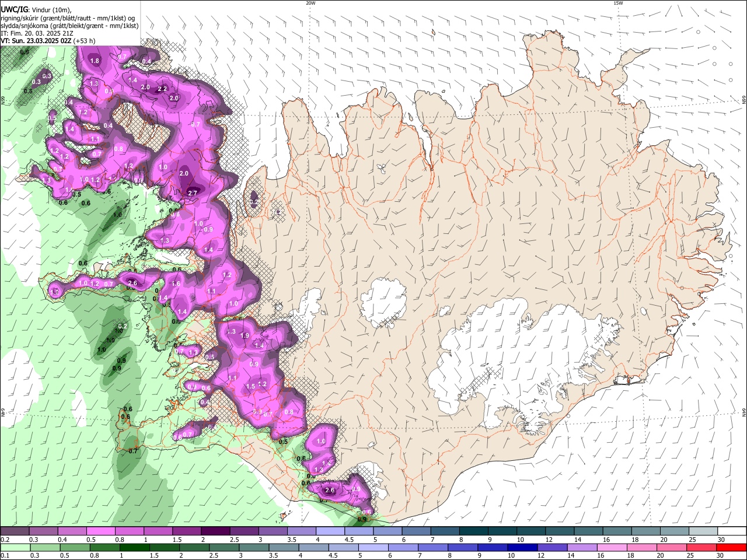Click the 1.8 snowfall value on the map

pyautogui.click(x=95, y=61)
